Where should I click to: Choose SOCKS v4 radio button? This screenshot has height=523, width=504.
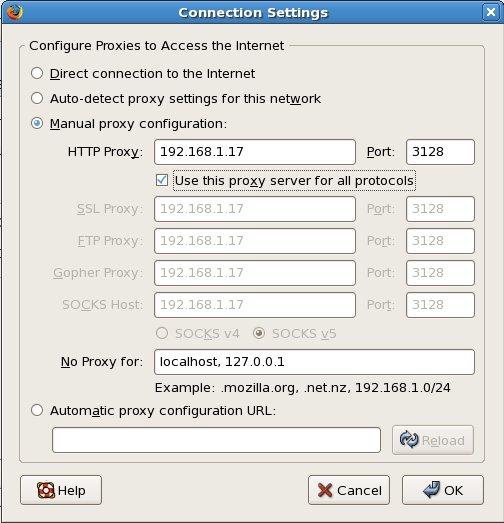(162, 333)
